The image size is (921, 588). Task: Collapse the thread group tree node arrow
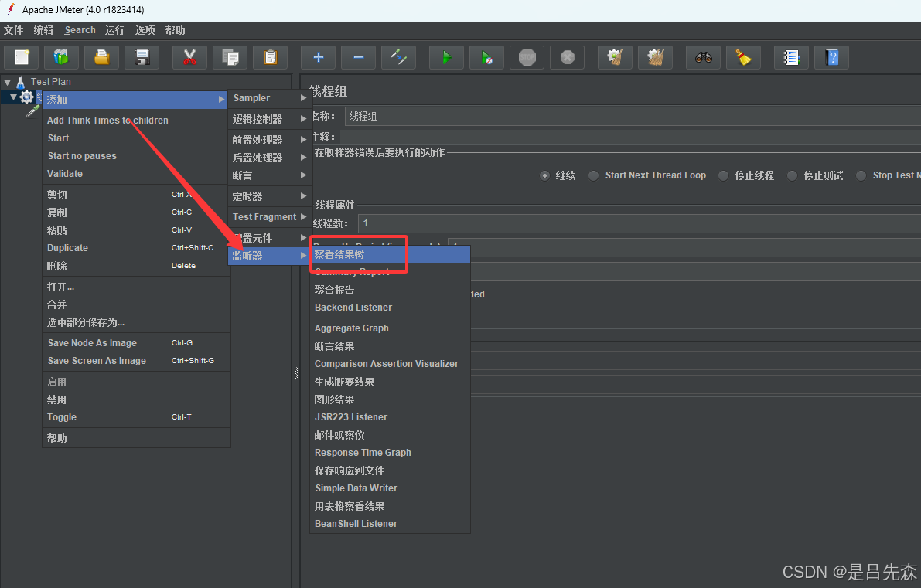(13, 97)
